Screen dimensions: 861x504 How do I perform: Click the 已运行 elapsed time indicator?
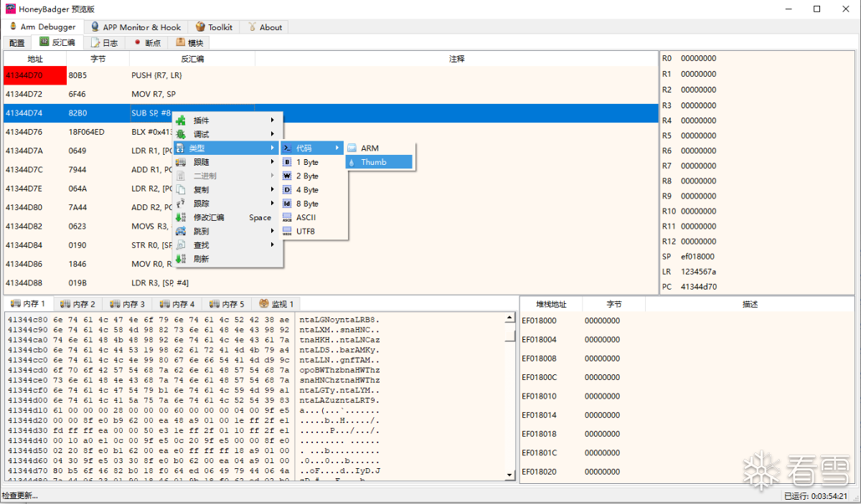pyautogui.click(x=816, y=496)
